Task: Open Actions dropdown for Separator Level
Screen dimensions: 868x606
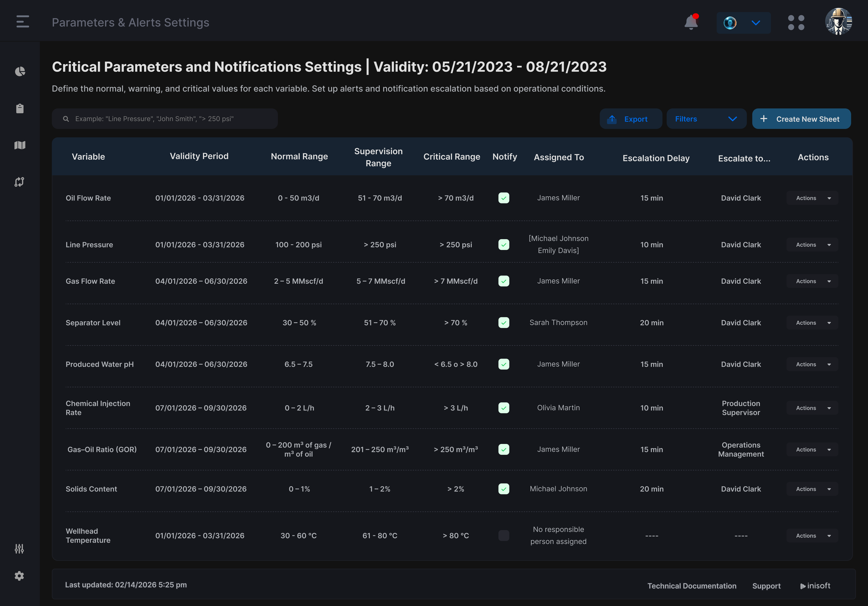Action: (x=812, y=323)
